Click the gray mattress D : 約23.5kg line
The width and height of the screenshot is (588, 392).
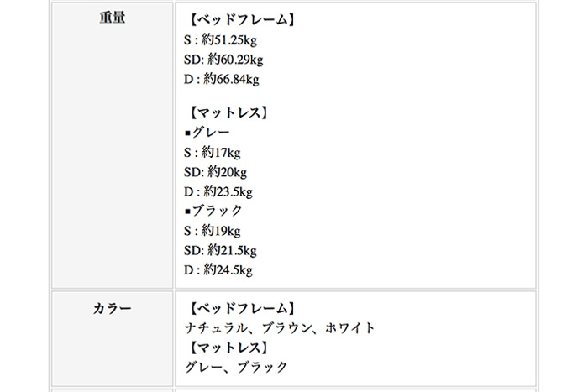(x=218, y=191)
